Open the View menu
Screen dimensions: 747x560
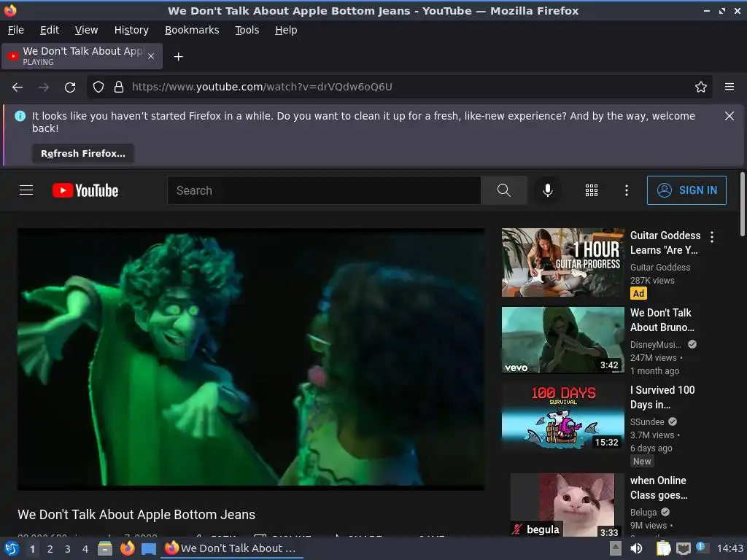click(x=86, y=30)
